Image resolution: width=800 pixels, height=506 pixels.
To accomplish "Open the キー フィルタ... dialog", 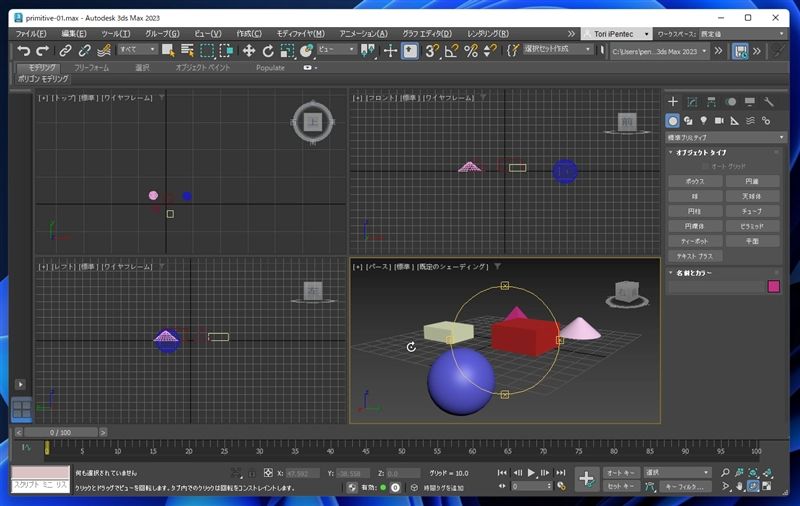I will (x=687, y=487).
